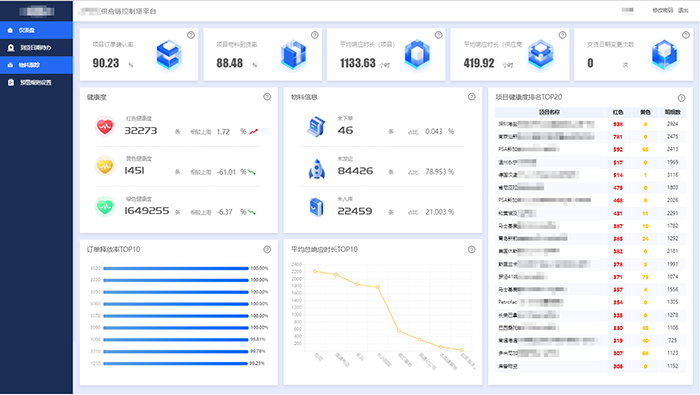
Task: Click the 红色 column header in ranking table
Action: click(618, 112)
